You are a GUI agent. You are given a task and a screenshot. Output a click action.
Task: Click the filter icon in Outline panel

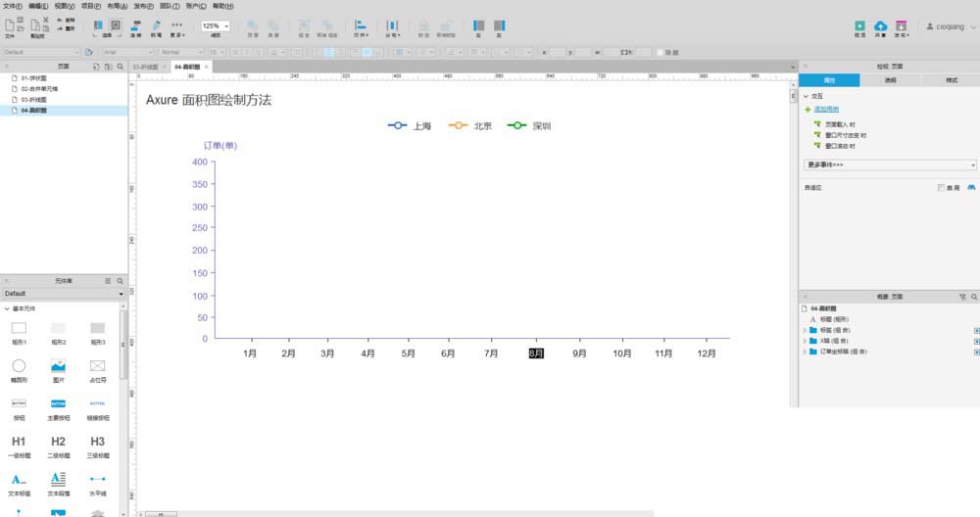coord(962,297)
